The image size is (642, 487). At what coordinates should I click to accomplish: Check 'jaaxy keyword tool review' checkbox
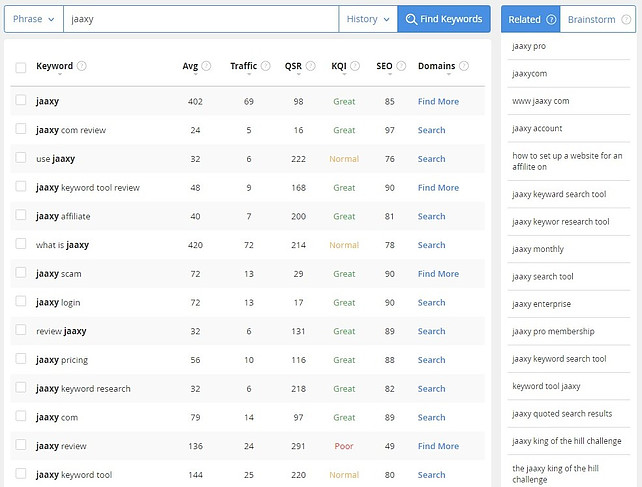pos(20,186)
